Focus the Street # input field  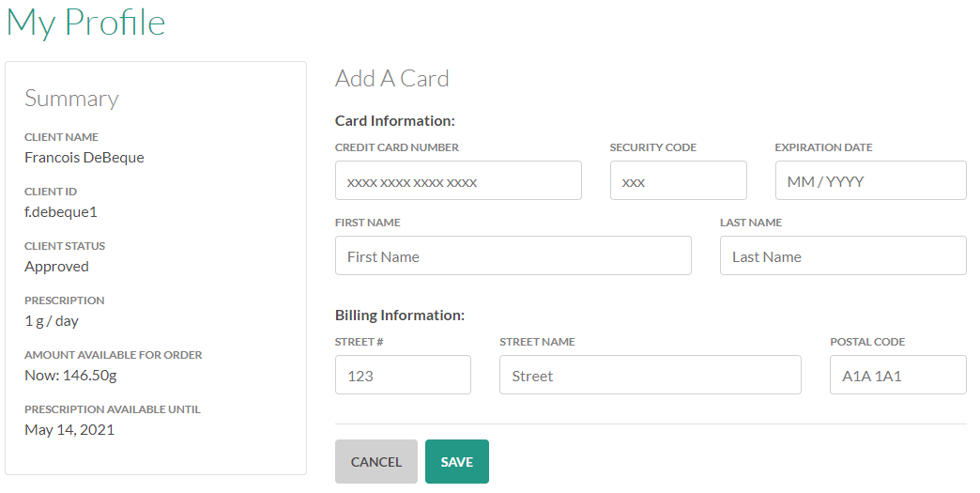point(403,375)
